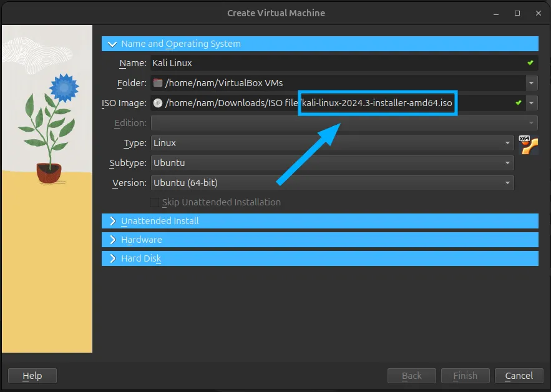Screen dimensions: 551x392
Task: Click the ISO Image: label
Action: coord(124,103)
